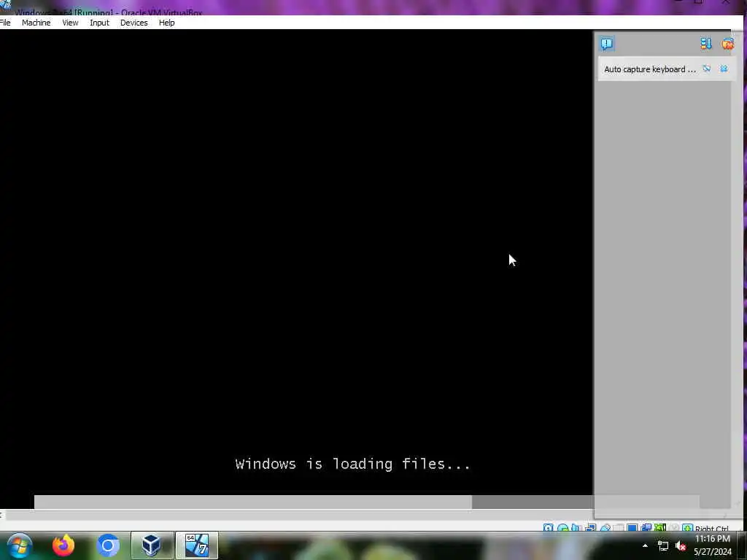This screenshot has height=560, width=747.
Task: Click the delete all notifications icon
Action: click(x=727, y=44)
